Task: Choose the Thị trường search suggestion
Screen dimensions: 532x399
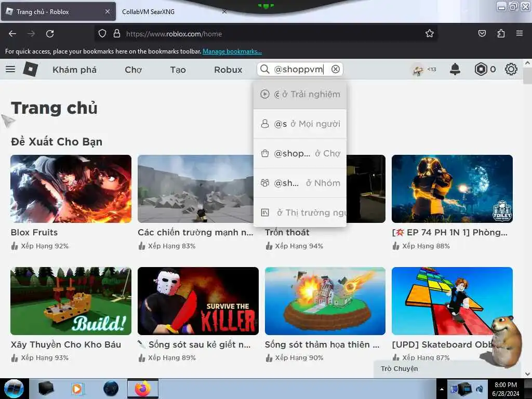Action: point(300,212)
